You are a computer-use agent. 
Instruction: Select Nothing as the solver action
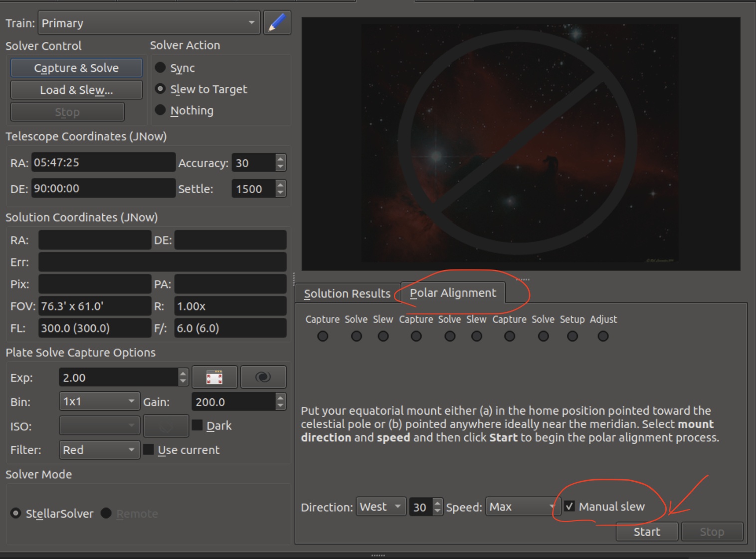(160, 110)
